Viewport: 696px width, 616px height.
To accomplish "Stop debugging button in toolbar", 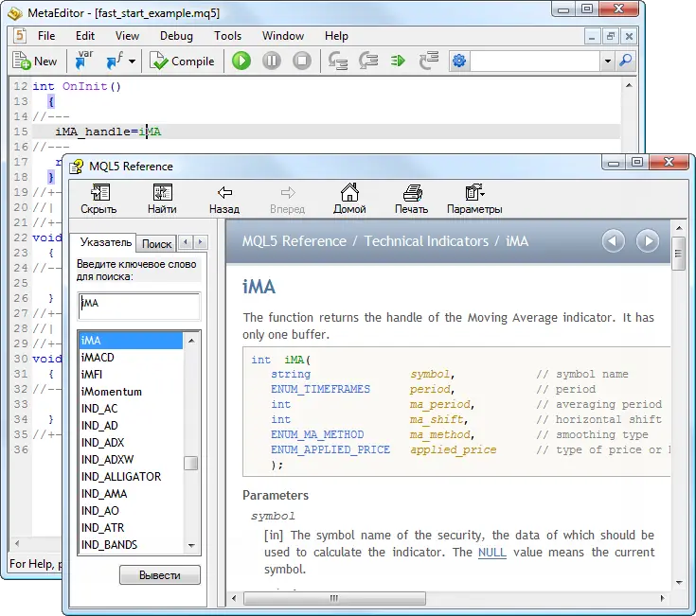I will click(x=302, y=61).
